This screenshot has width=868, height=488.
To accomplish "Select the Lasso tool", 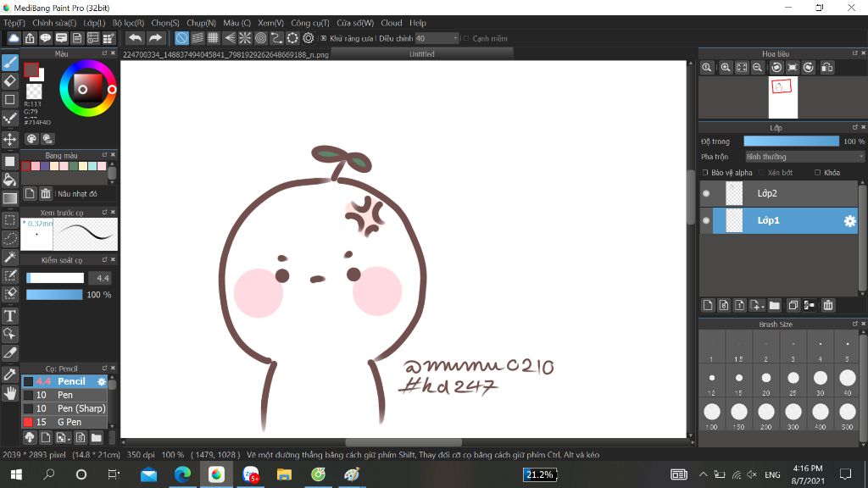I will pyautogui.click(x=10, y=238).
